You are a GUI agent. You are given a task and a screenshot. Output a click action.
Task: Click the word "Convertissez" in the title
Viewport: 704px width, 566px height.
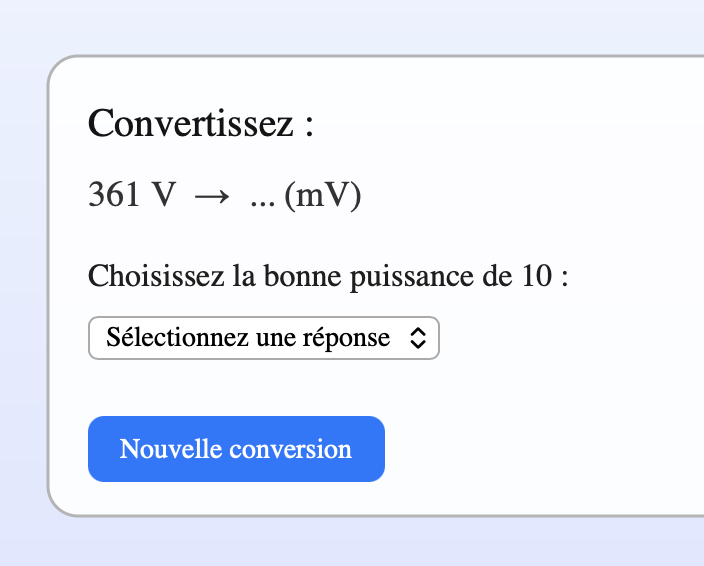coord(190,124)
